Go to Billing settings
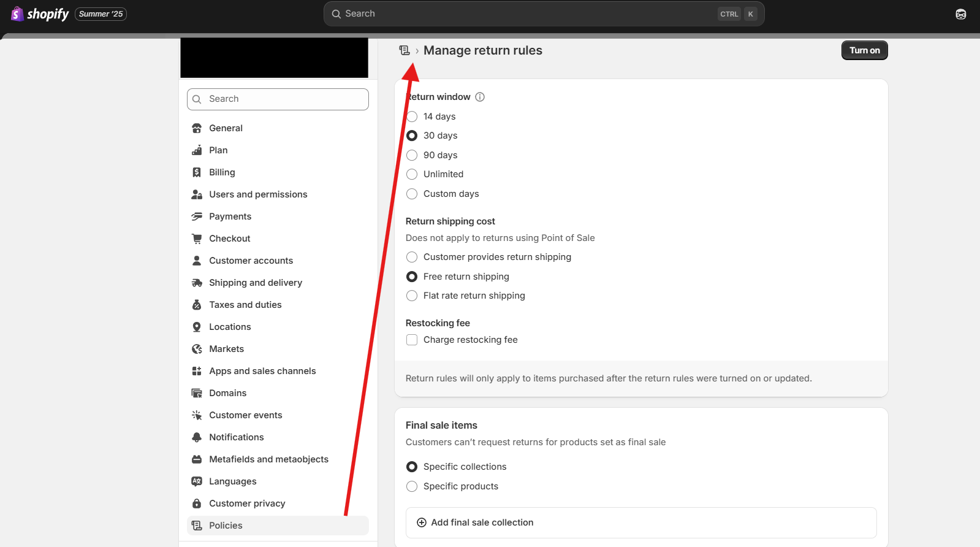The height and width of the screenshot is (547, 980). click(278, 172)
